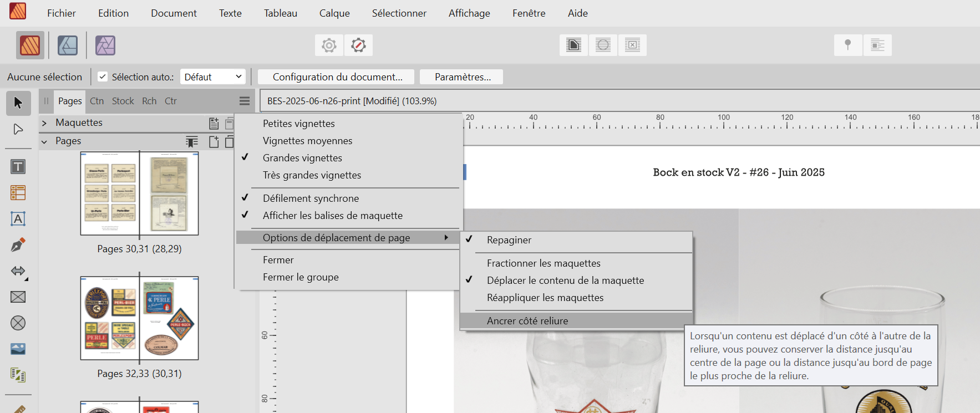This screenshot has height=413, width=980.
Task: Click the pin icon in toolbar
Action: pyautogui.click(x=848, y=45)
